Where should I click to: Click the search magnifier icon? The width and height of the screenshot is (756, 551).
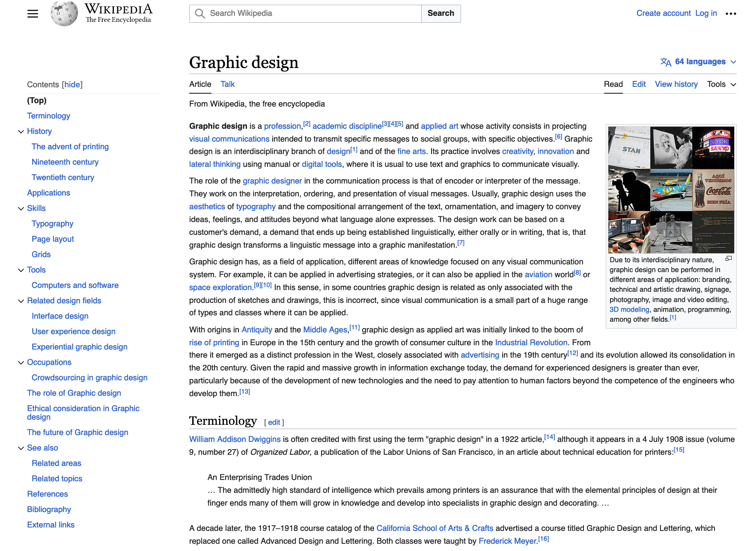click(199, 13)
